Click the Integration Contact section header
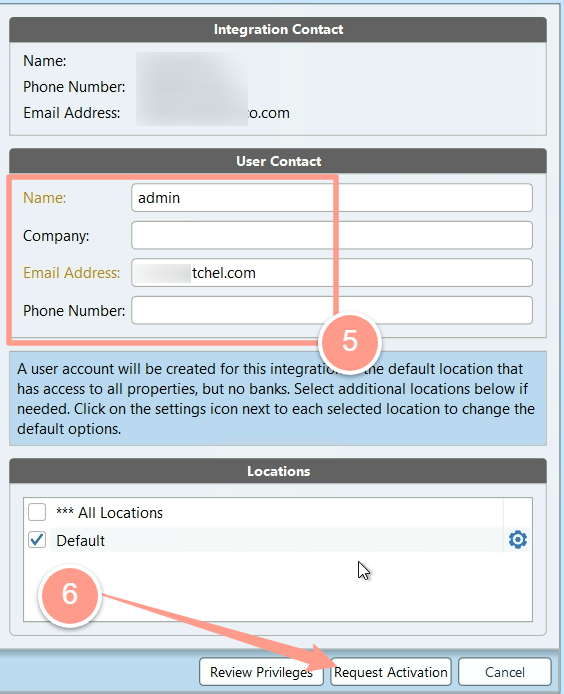The image size is (564, 694). 278,30
